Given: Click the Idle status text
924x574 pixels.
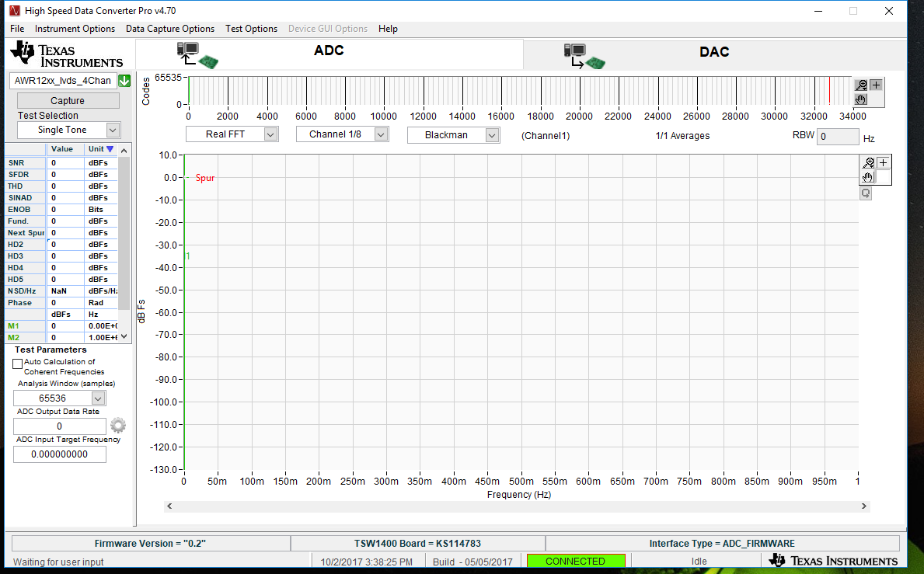Looking at the screenshot, I should click(699, 562).
